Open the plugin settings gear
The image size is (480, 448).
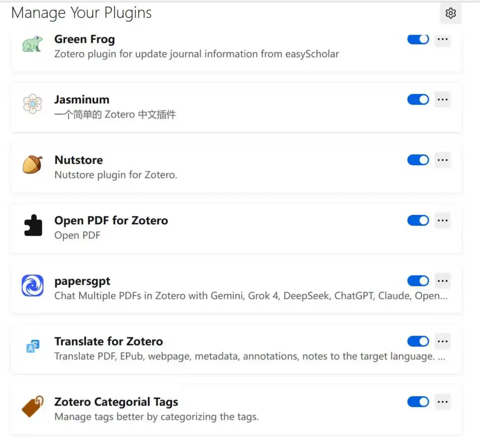451,13
